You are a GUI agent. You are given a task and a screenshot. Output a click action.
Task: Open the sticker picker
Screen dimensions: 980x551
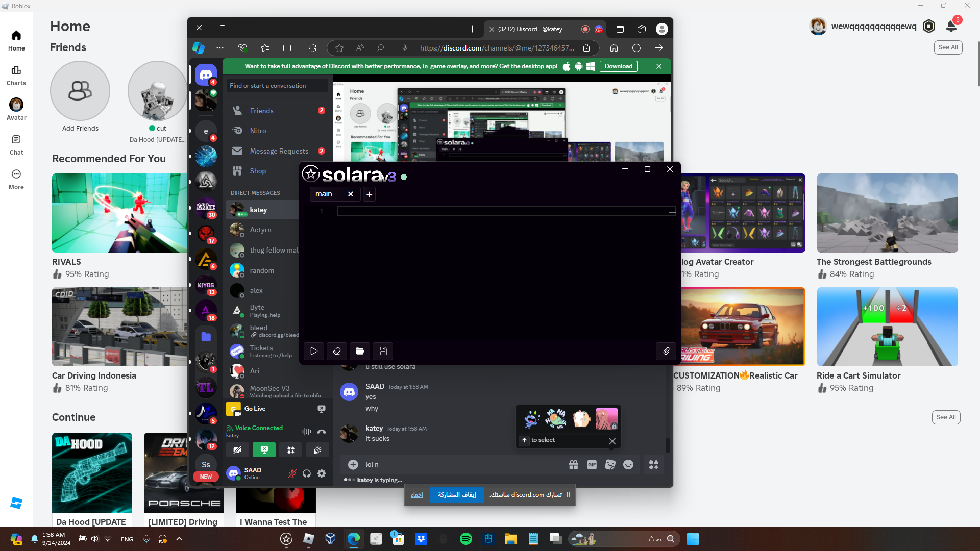tap(610, 465)
